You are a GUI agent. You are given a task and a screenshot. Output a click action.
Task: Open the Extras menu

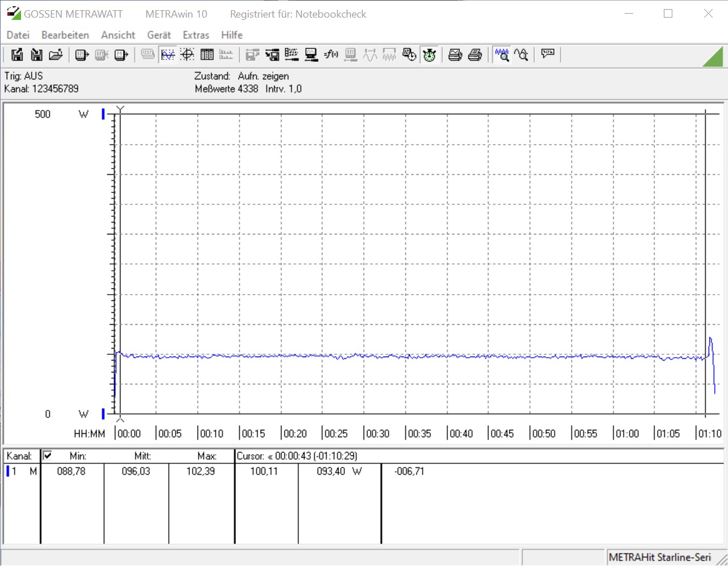click(196, 35)
